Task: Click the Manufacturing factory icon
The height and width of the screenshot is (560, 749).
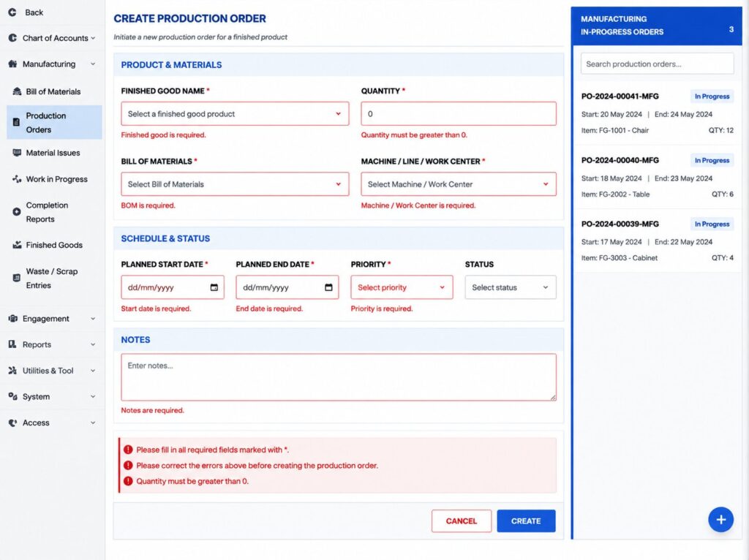Action: click(x=12, y=64)
